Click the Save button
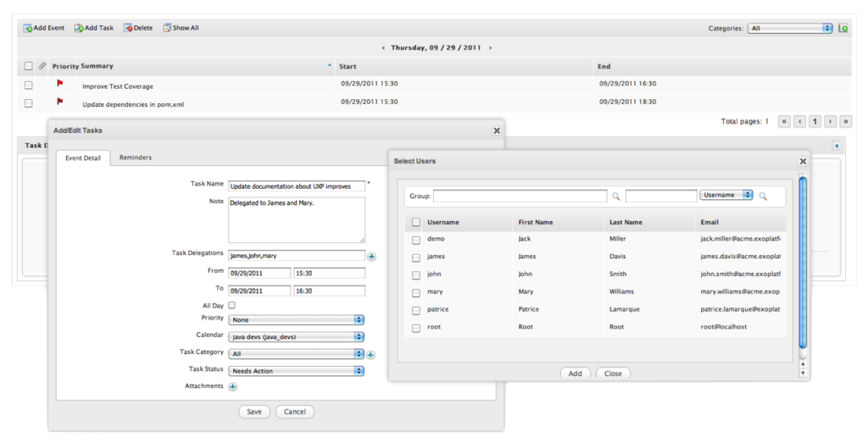This screenshot has height=443, width=868. point(254,412)
